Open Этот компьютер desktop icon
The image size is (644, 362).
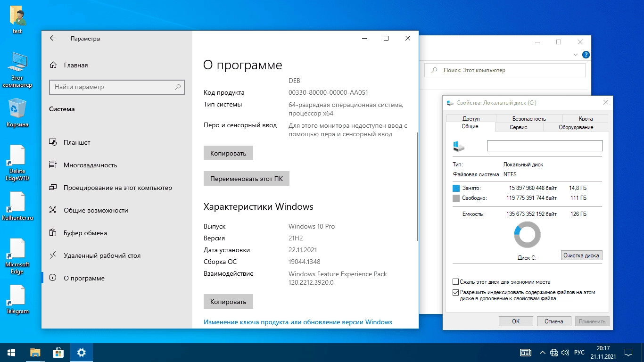[x=17, y=69]
